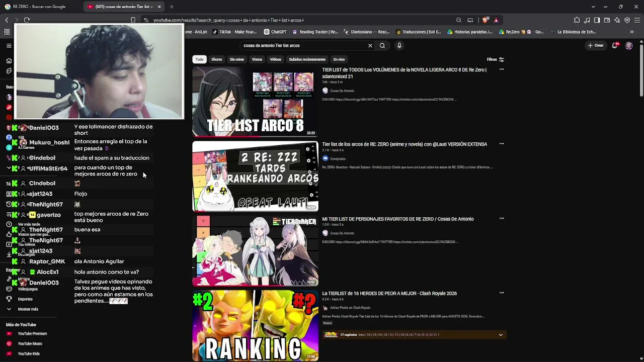The image size is (644, 362).
Task: Open the browser extensions puzzle icon
Action: click(x=577, y=20)
